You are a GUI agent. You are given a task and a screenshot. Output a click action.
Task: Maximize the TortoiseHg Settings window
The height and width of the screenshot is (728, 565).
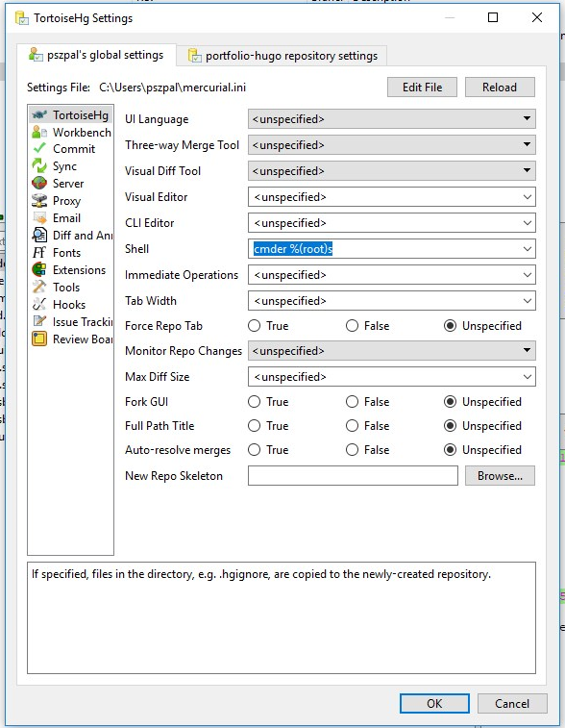pyautogui.click(x=493, y=17)
